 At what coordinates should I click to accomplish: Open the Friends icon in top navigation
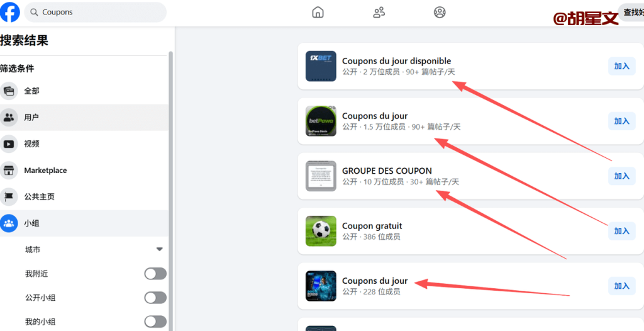point(379,13)
